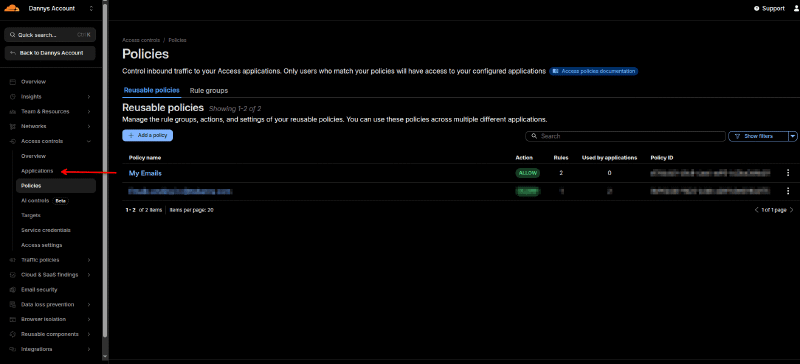Open Service credentials
The image size is (800, 364).
click(46, 230)
